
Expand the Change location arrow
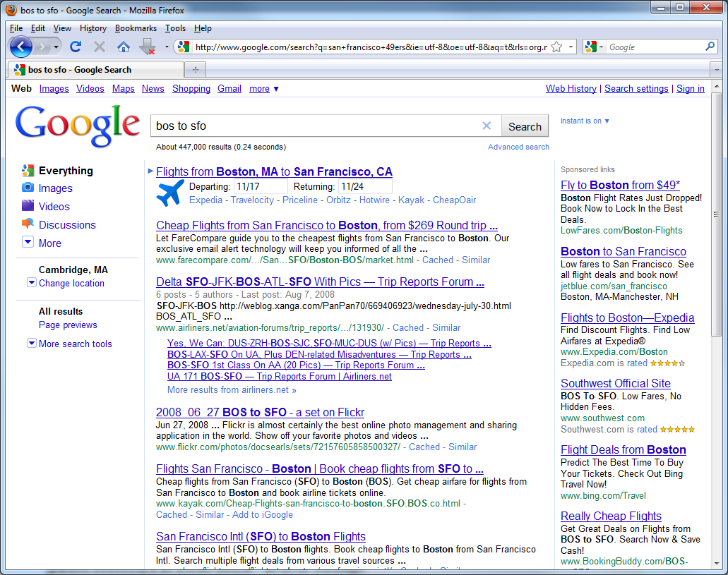(x=32, y=282)
